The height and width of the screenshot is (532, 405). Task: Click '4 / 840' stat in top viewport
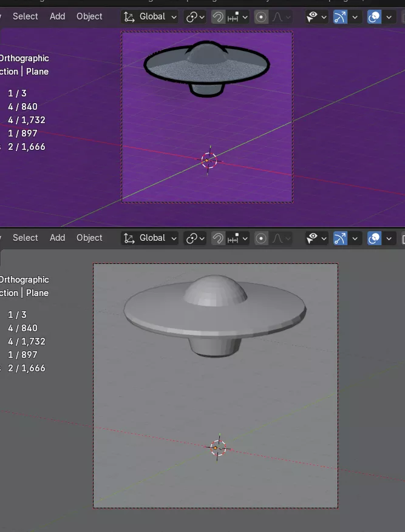point(22,107)
